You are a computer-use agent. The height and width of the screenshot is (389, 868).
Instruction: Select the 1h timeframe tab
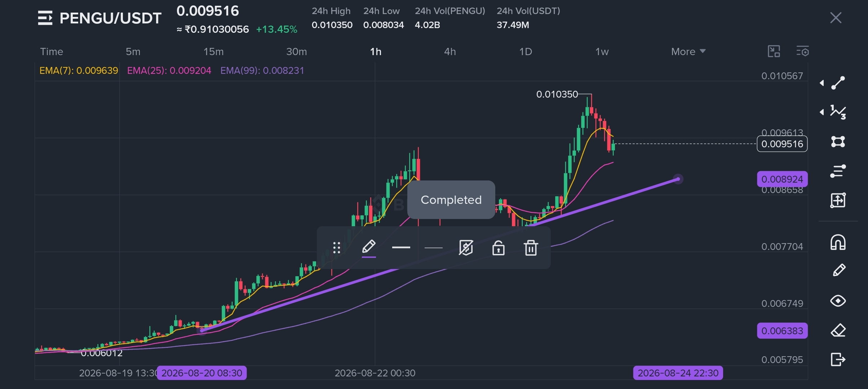coord(376,52)
